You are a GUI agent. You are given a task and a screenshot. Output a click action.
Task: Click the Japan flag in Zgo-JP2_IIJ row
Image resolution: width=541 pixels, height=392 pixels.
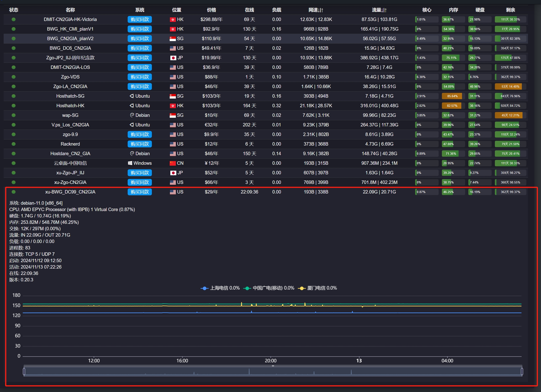173,58
